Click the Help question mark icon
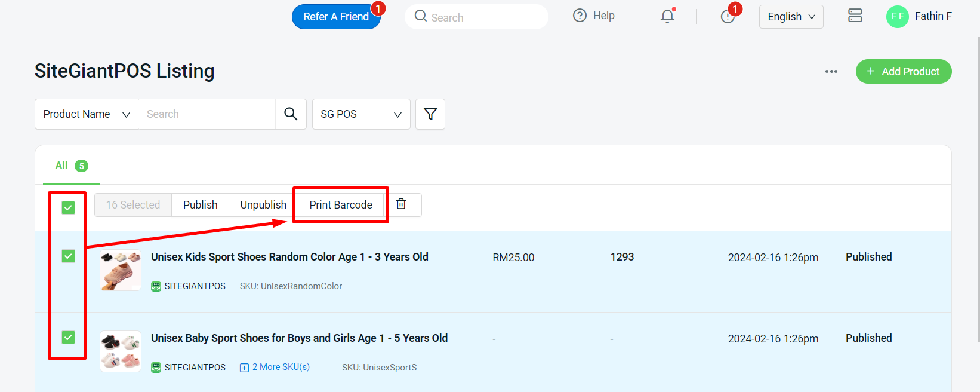 coord(580,16)
